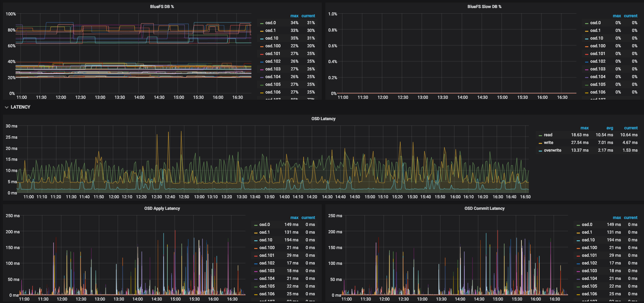
Task: Sort BlueFS Slow DB % legend by current
Action: pyautogui.click(x=630, y=16)
